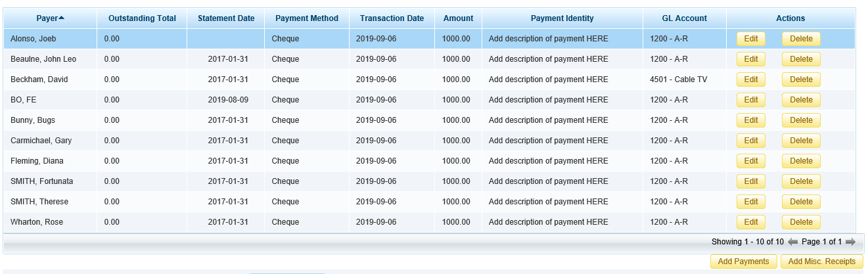Click Actions column header
The image size is (868, 274).
(790, 18)
